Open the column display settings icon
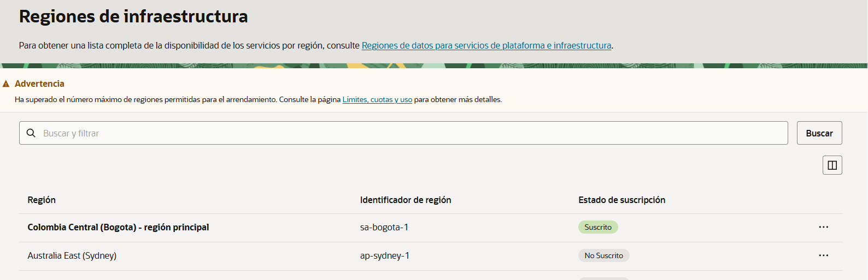Image resolution: width=868 pixels, height=280 pixels. point(832,165)
